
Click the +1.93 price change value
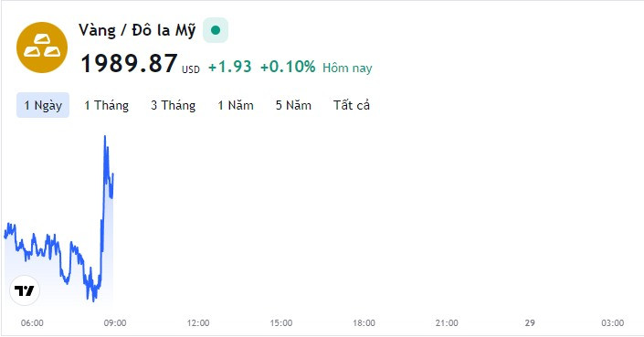[230, 67]
